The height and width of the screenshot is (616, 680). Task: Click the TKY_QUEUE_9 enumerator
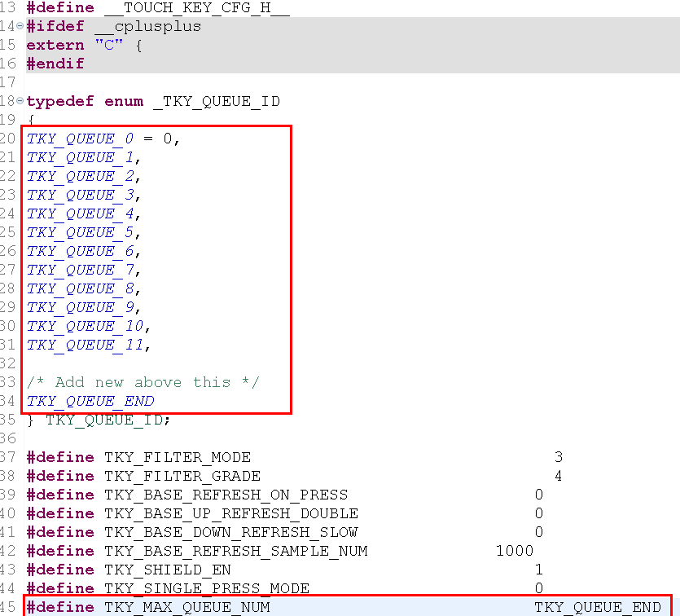81,307
